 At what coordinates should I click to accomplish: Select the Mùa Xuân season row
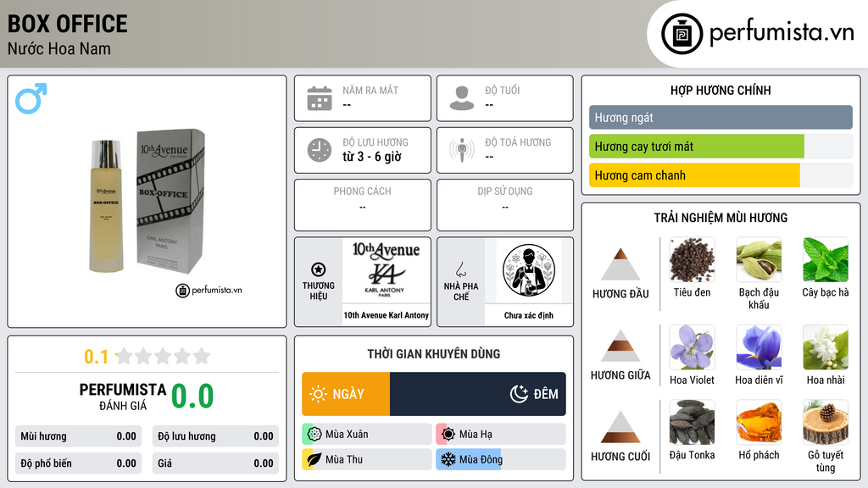[367, 434]
